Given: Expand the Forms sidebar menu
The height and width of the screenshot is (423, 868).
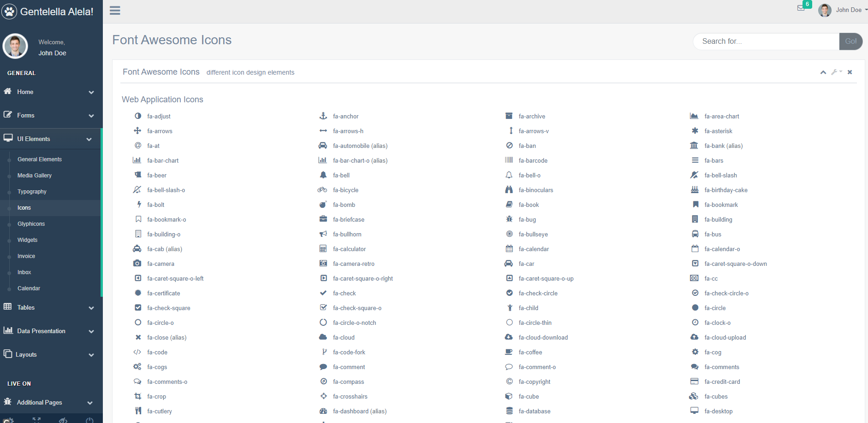Looking at the screenshot, I should pos(51,115).
